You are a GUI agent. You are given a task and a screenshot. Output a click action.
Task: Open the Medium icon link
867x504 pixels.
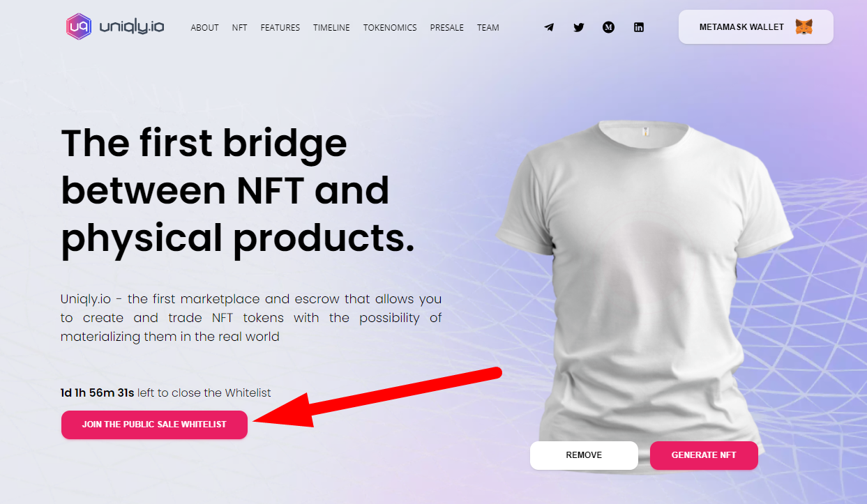(608, 28)
